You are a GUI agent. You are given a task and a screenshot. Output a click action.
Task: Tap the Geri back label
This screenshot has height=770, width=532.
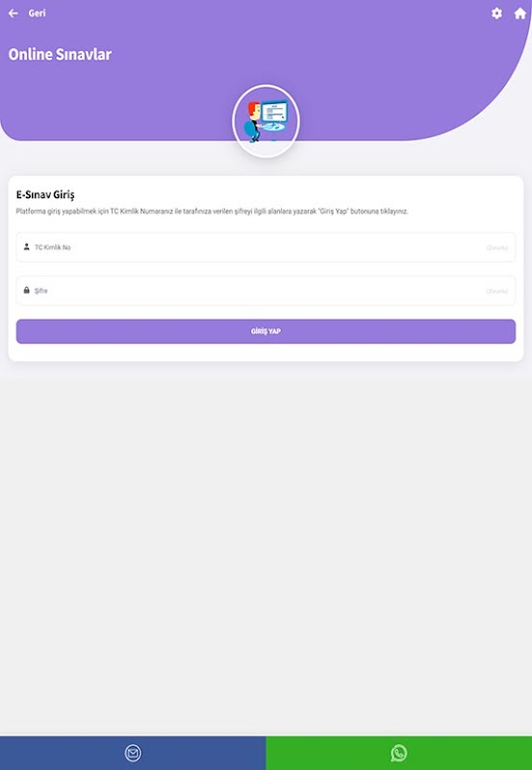[x=37, y=13]
